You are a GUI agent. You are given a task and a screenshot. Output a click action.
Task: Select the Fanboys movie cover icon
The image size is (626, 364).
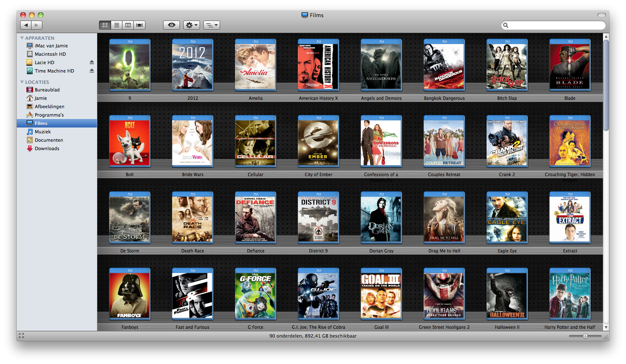(130, 294)
